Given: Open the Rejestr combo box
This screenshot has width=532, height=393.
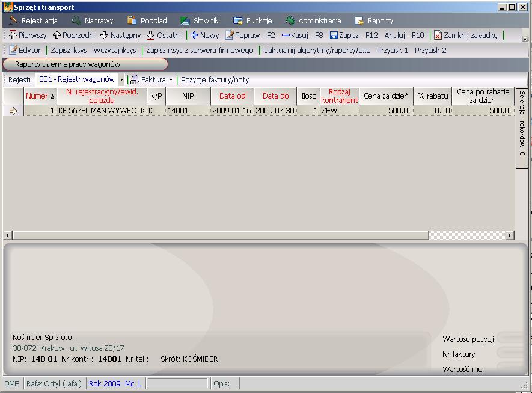Looking at the screenshot, I should pos(80,79).
